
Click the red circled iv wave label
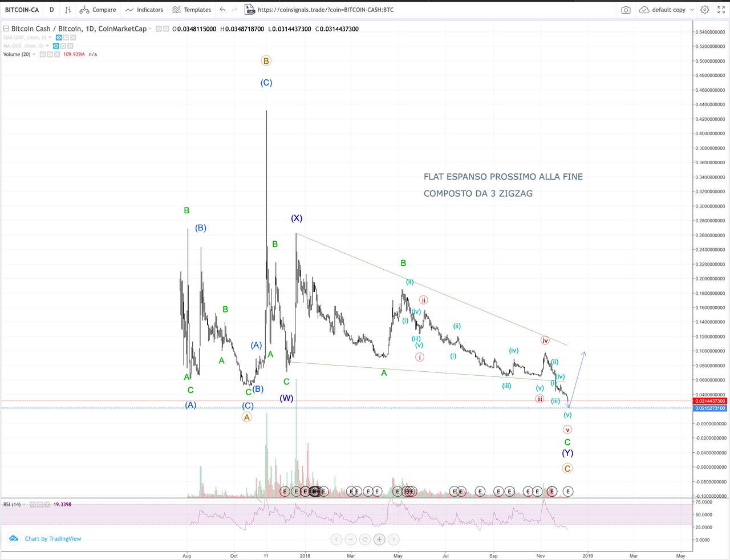(545, 340)
